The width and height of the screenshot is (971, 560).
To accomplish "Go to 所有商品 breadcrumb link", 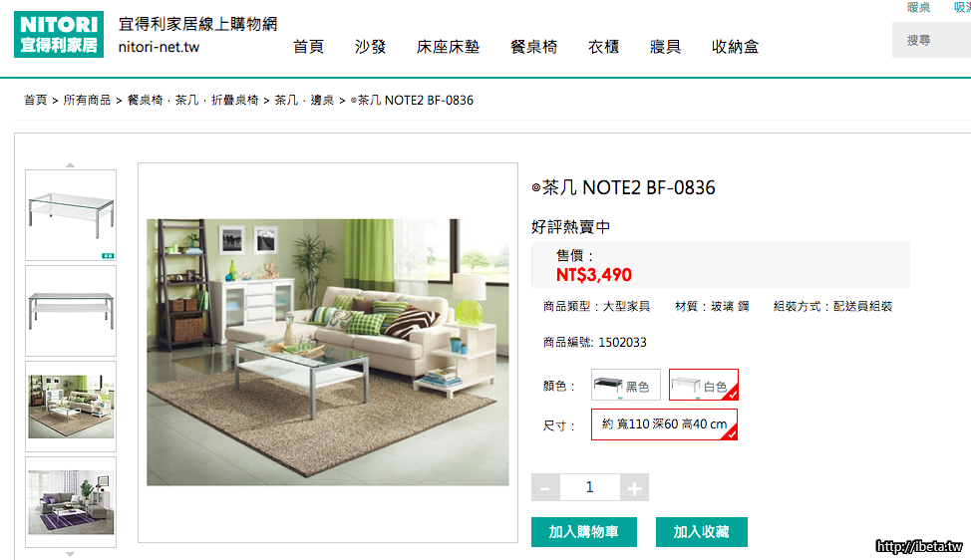I will point(87,101).
